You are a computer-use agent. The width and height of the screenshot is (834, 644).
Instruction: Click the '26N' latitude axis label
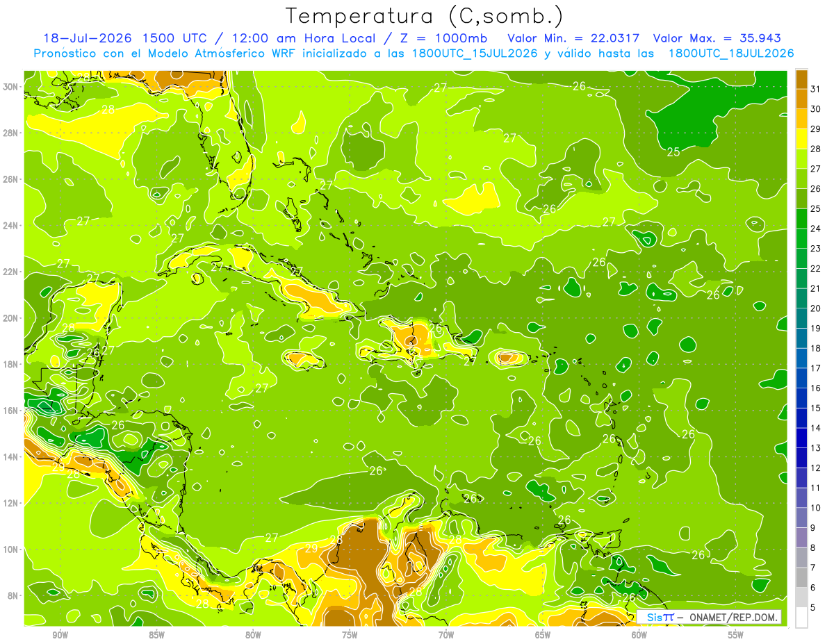pyautogui.click(x=12, y=179)
